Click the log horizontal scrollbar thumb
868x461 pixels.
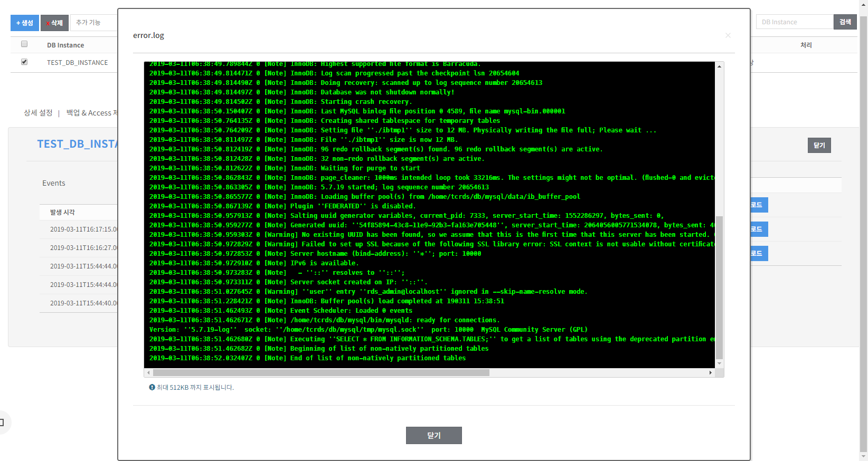[321, 372]
